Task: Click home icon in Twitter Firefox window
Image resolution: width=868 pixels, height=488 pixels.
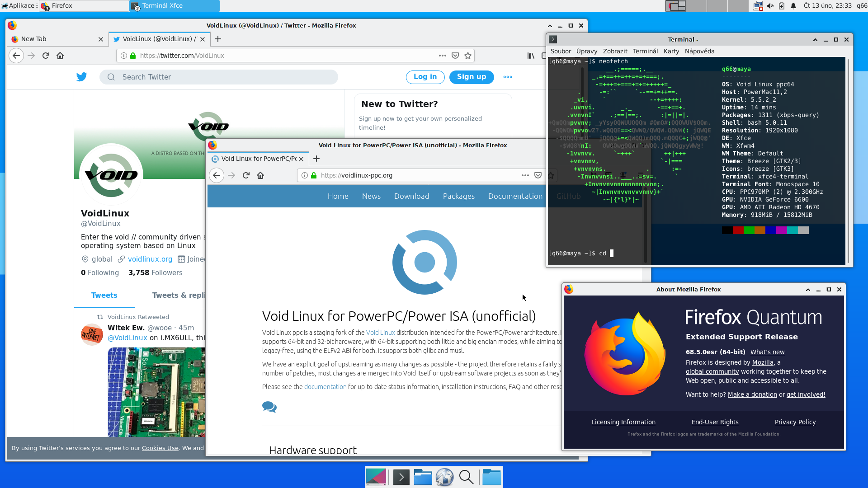Action: (60, 56)
